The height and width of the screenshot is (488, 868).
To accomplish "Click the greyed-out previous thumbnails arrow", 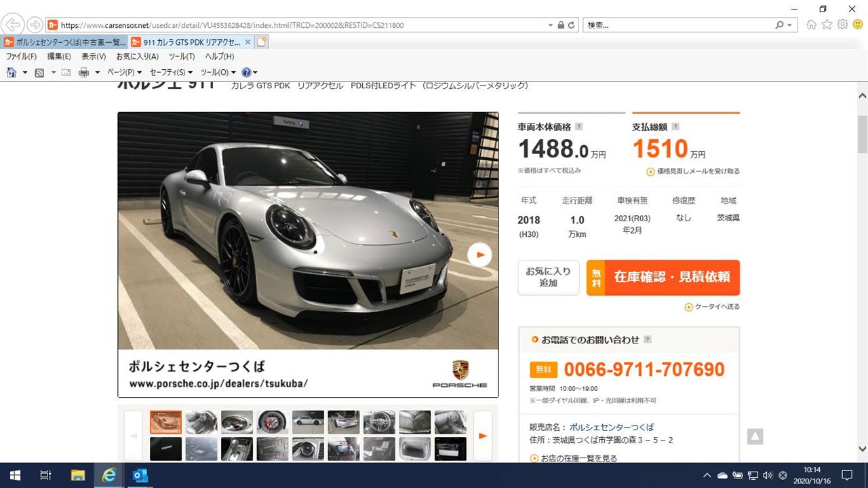I will coord(134,436).
